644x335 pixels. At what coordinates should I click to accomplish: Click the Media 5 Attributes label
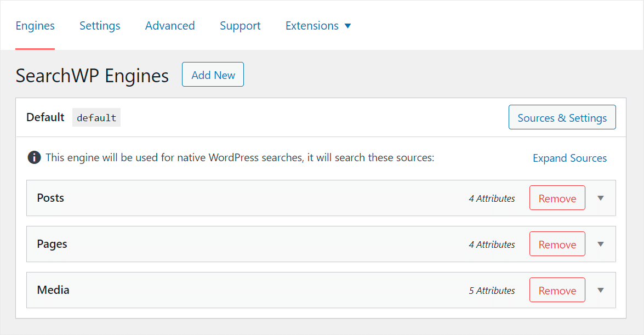[492, 290]
